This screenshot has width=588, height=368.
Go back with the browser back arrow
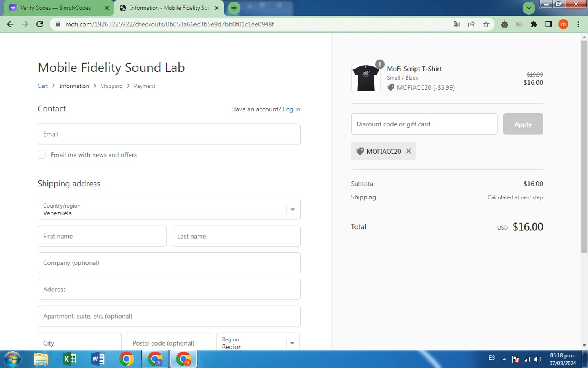click(x=10, y=24)
